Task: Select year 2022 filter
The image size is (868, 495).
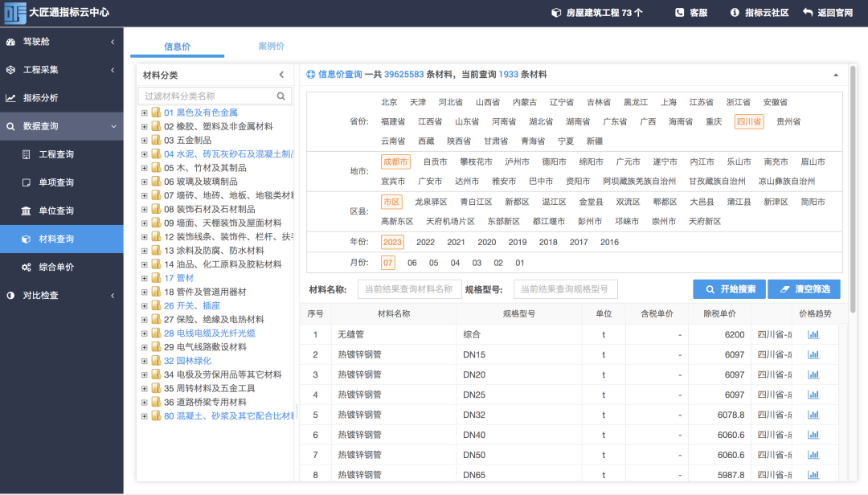Action: pos(425,242)
